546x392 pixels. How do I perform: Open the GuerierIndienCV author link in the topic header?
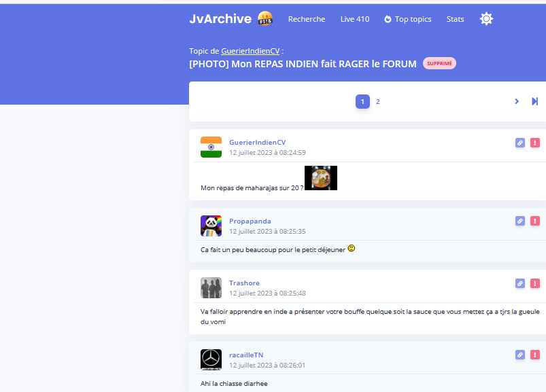[250, 51]
